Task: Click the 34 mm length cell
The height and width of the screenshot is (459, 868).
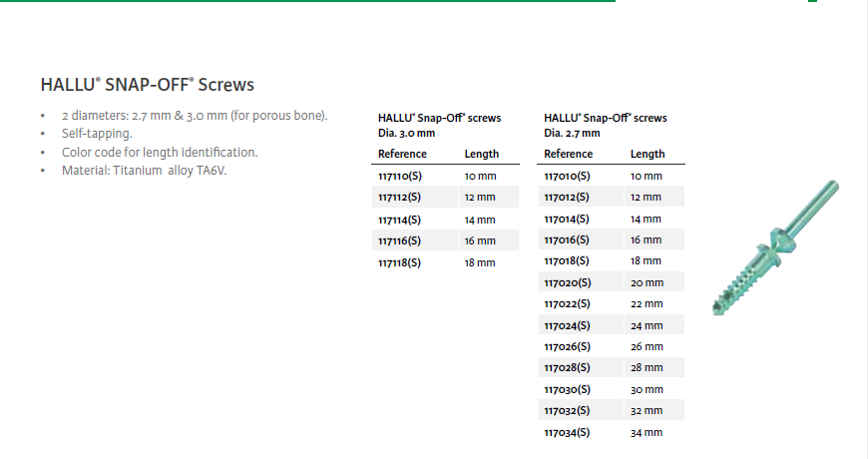Action: tap(647, 433)
